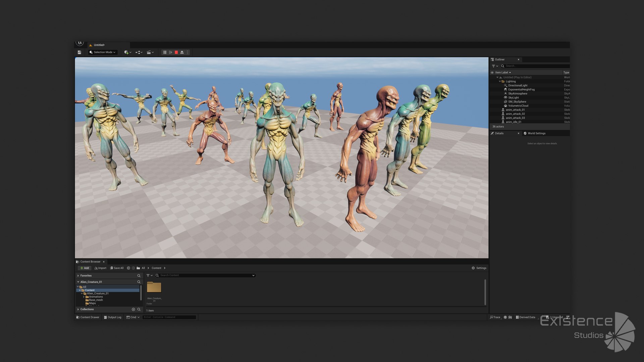This screenshot has width=644, height=362.
Task: Select anim_attack_01 in the Outliner
Action: point(515,110)
